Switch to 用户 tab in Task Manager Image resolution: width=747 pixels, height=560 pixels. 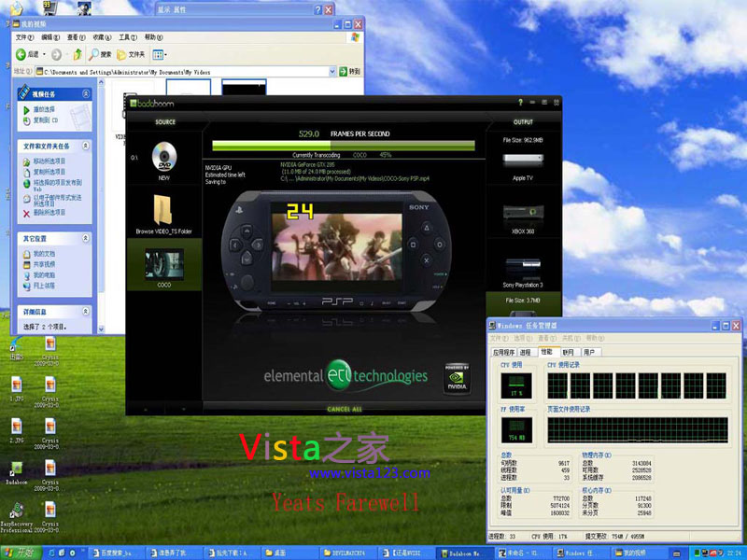click(x=589, y=353)
